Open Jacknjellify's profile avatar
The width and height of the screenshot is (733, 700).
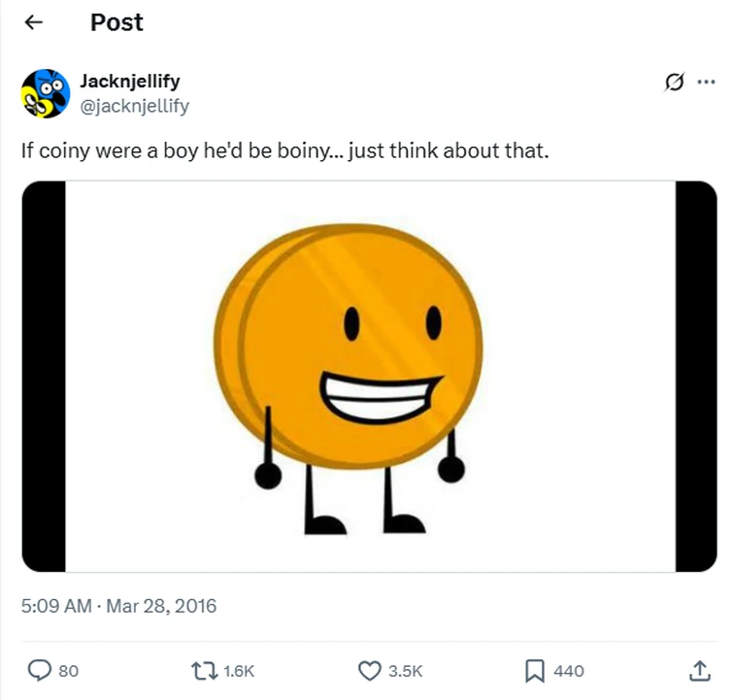click(x=46, y=93)
